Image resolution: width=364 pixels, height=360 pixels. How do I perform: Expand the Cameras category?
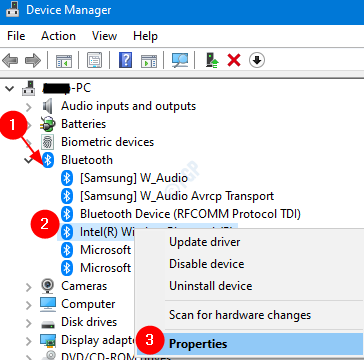click(29, 287)
